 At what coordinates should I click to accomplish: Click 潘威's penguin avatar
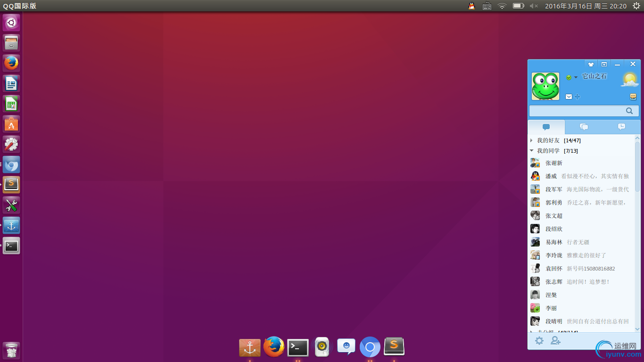pos(535,176)
